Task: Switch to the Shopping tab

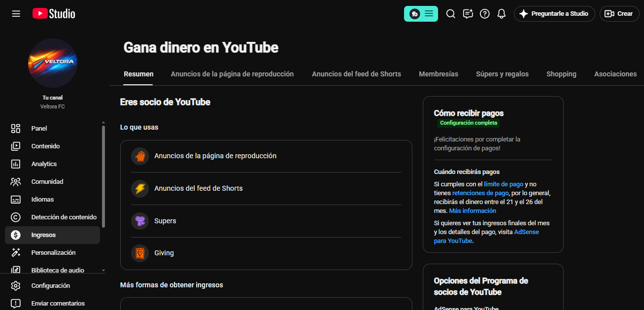Action: (561, 74)
